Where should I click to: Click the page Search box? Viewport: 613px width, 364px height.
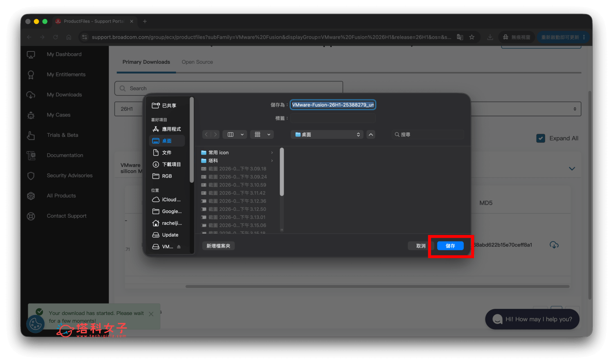(x=229, y=88)
